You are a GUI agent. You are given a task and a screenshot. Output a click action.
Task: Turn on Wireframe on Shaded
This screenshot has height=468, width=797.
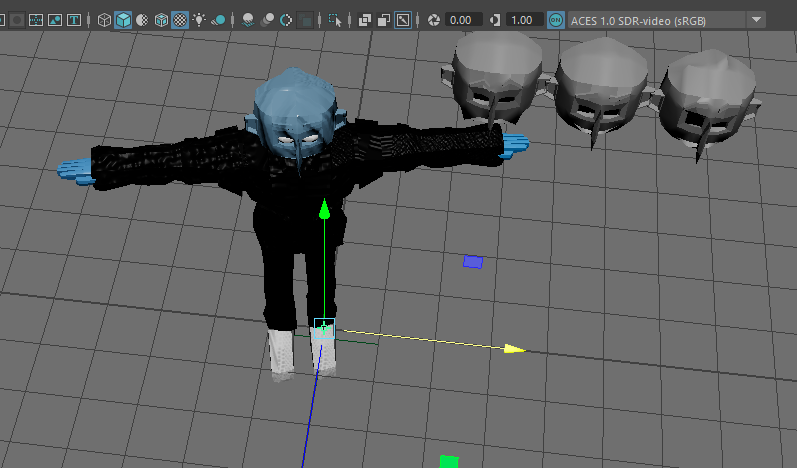pyautogui.click(x=161, y=20)
